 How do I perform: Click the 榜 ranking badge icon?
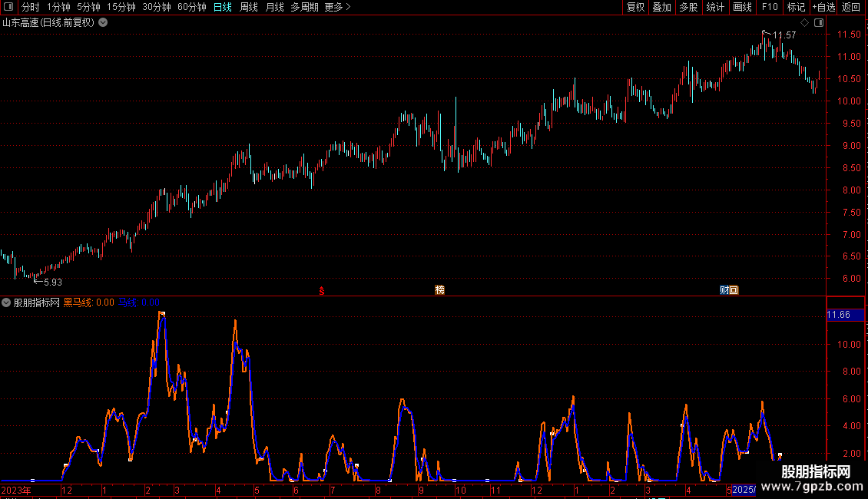coord(439,290)
